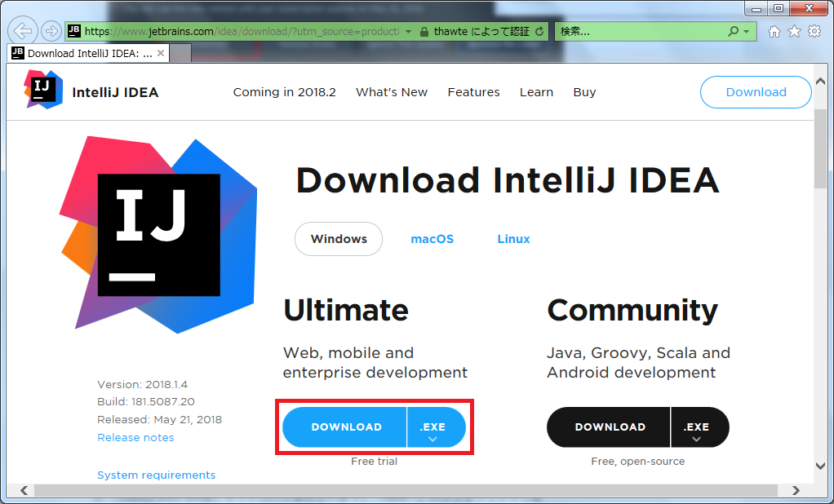Click the padlock security icon
Screen dimensions: 834x504
tap(424, 32)
